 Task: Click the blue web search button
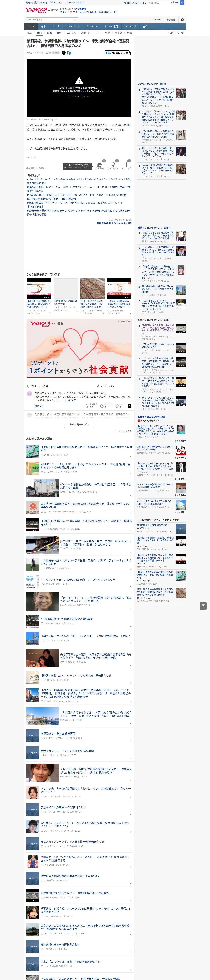click(182, 3)
